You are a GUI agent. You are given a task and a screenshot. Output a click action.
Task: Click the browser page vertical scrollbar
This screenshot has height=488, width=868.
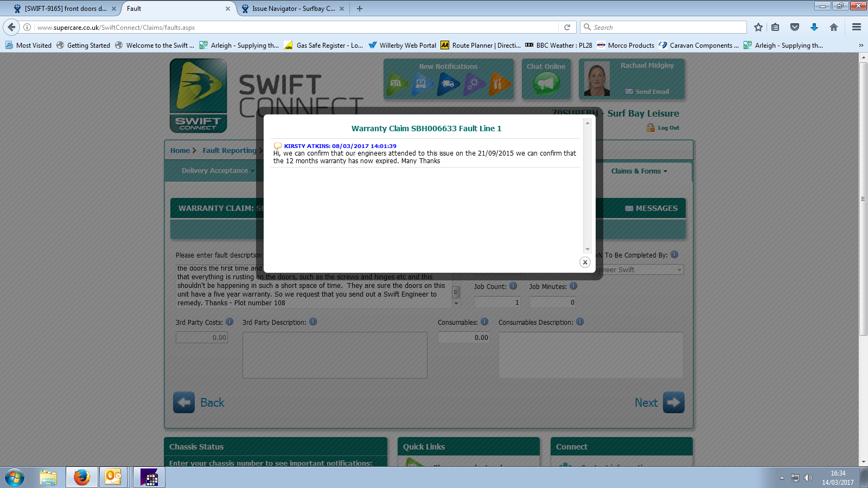pyautogui.click(x=863, y=198)
